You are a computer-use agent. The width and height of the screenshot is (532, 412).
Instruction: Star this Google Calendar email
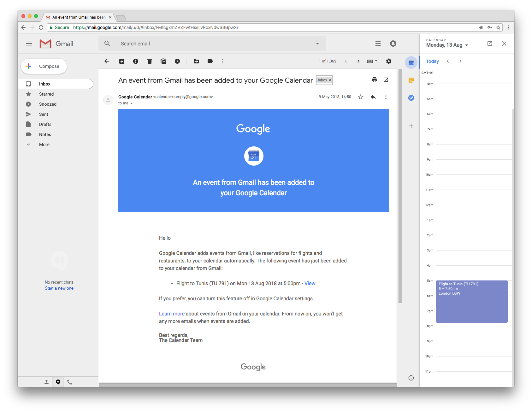point(361,97)
